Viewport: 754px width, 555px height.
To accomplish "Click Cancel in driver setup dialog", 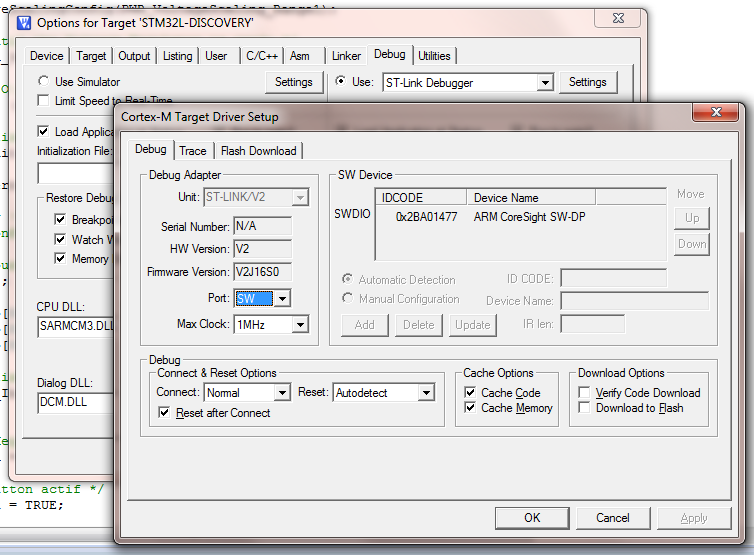I will coord(613,518).
